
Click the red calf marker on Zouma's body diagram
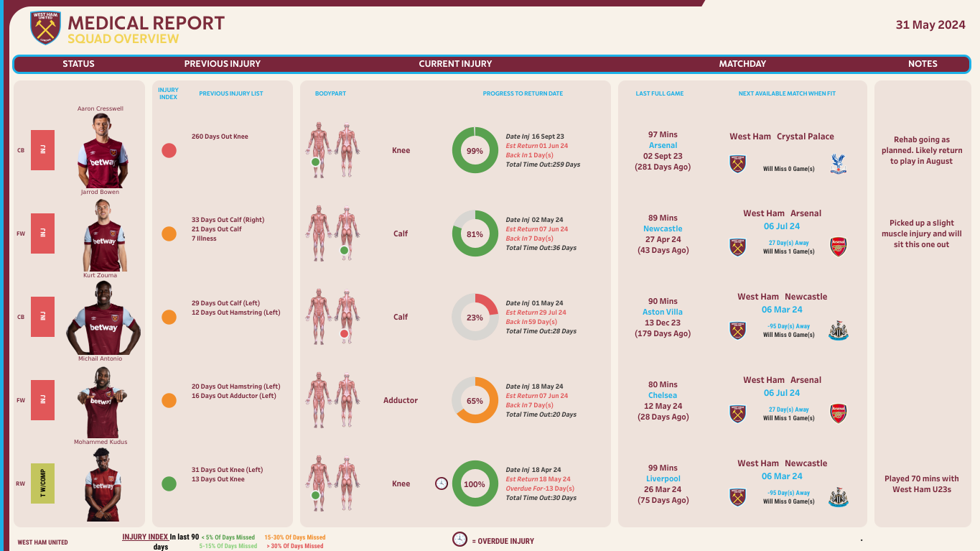click(x=344, y=334)
